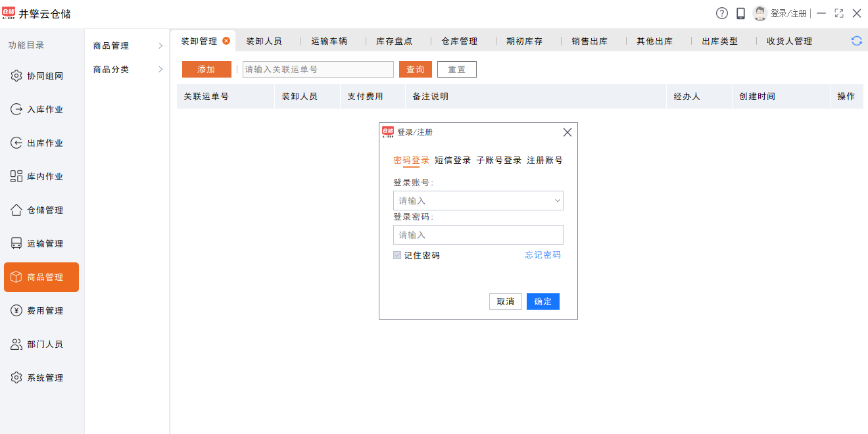Expand the 商品分类 submenu item
The image size is (868, 434).
pos(127,70)
